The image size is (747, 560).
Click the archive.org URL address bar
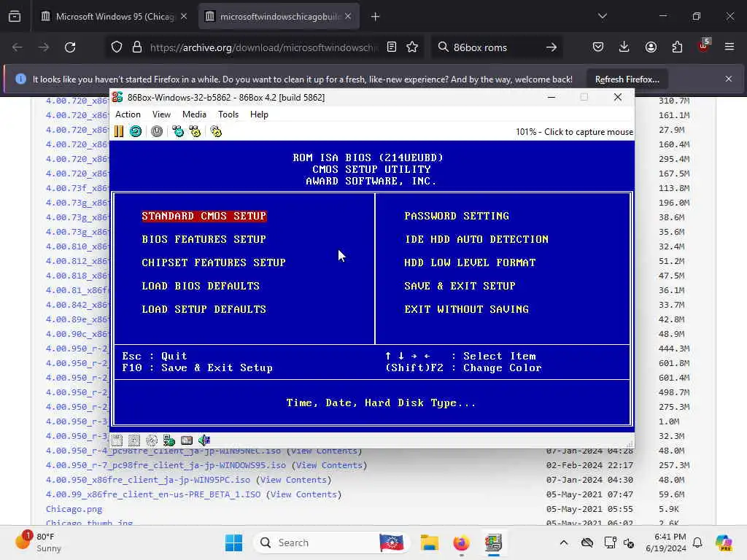click(x=263, y=47)
